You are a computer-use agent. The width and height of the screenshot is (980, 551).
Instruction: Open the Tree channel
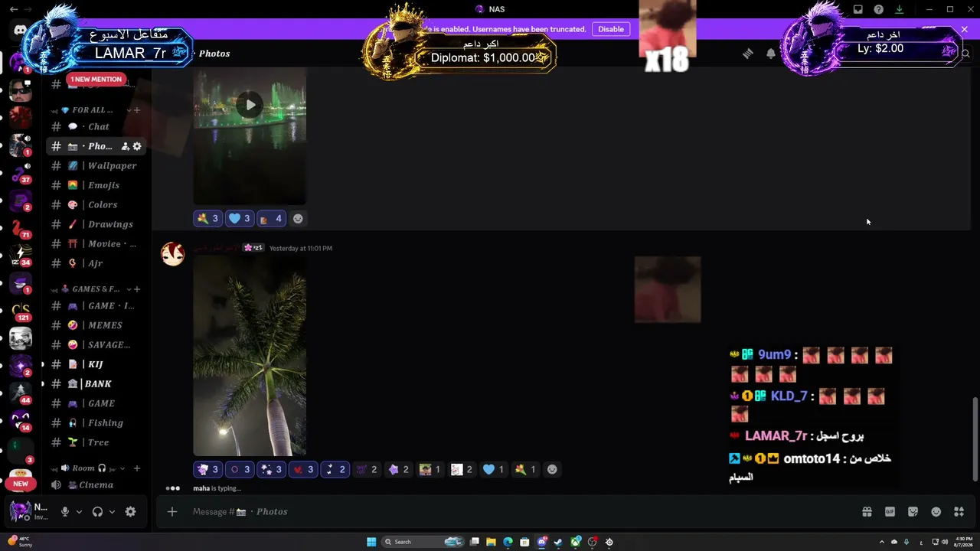pos(96,442)
